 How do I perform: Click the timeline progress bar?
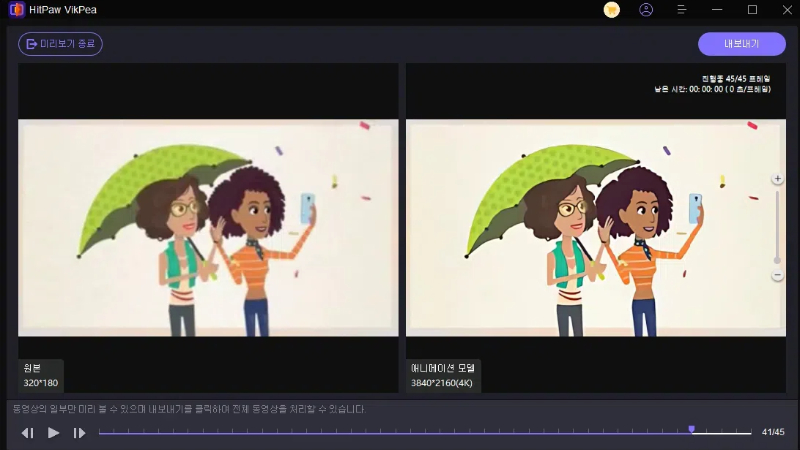425,433
